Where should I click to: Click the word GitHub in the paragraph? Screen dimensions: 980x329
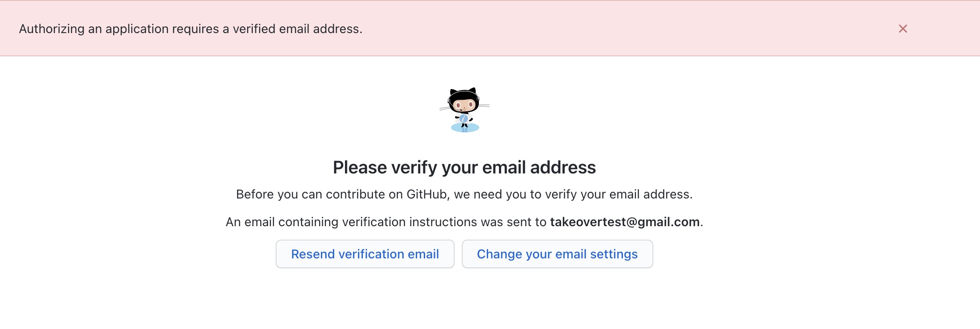pos(426,194)
